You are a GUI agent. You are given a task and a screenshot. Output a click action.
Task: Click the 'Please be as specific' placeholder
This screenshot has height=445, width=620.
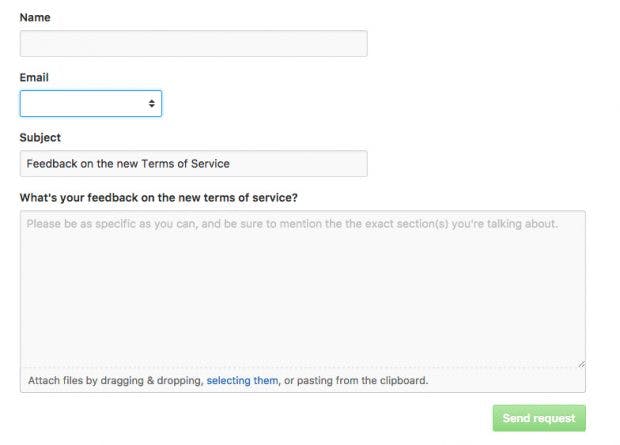coord(292,224)
